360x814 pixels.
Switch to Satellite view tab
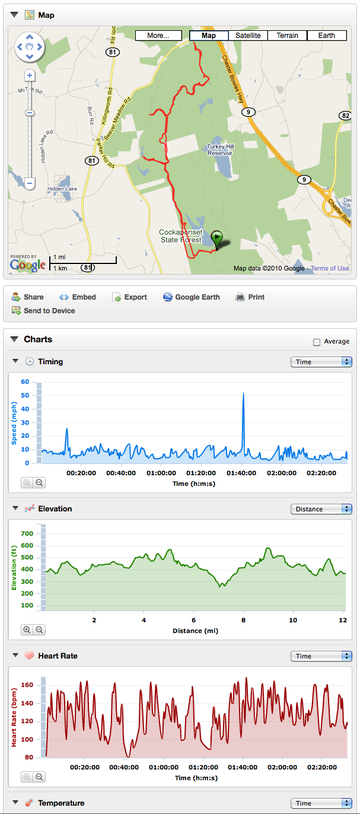click(248, 35)
